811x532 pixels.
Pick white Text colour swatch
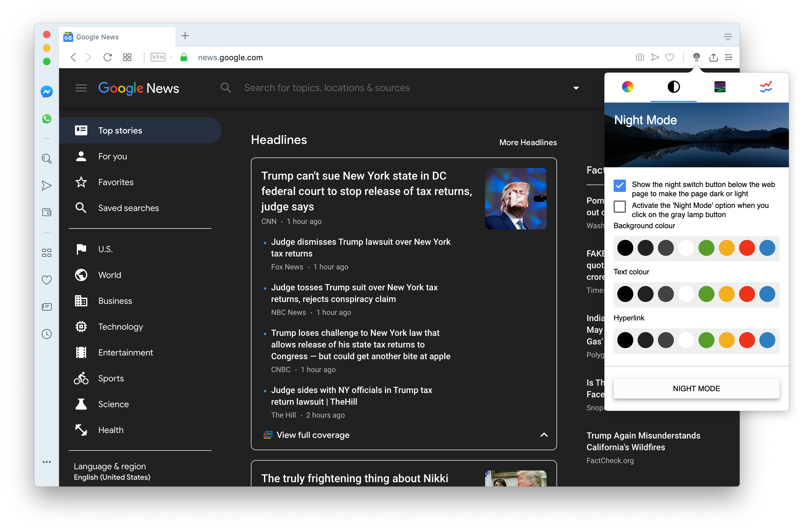pos(686,294)
